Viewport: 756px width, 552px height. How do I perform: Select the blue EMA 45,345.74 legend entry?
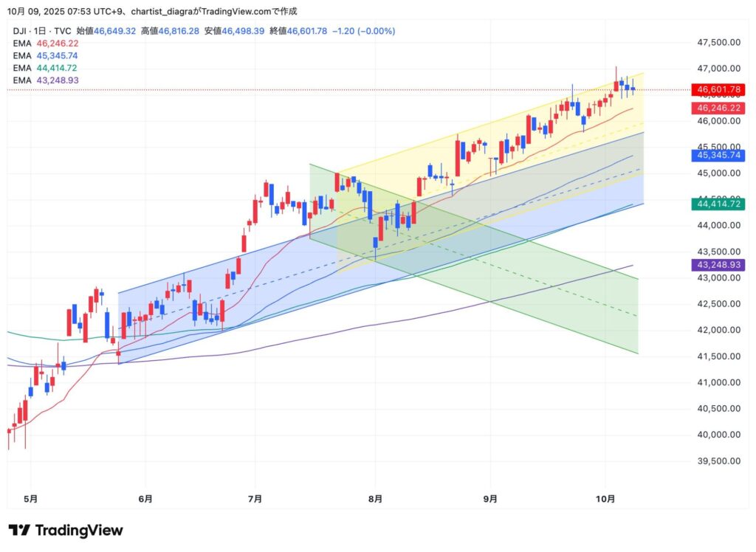pos(45,55)
